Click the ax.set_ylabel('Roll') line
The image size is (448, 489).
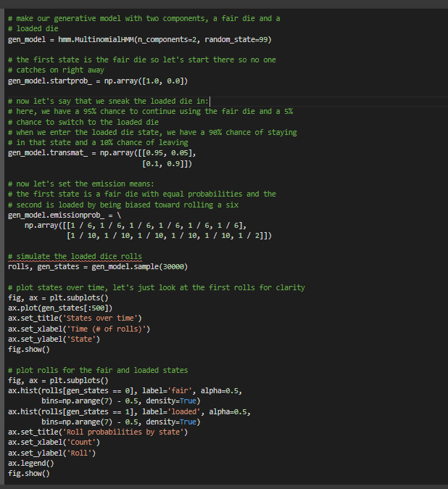point(51,453)
